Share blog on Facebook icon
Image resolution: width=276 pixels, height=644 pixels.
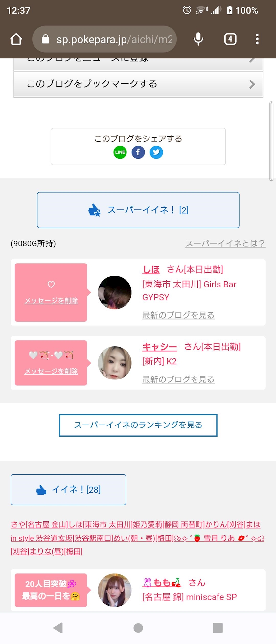tap(138, 152)
